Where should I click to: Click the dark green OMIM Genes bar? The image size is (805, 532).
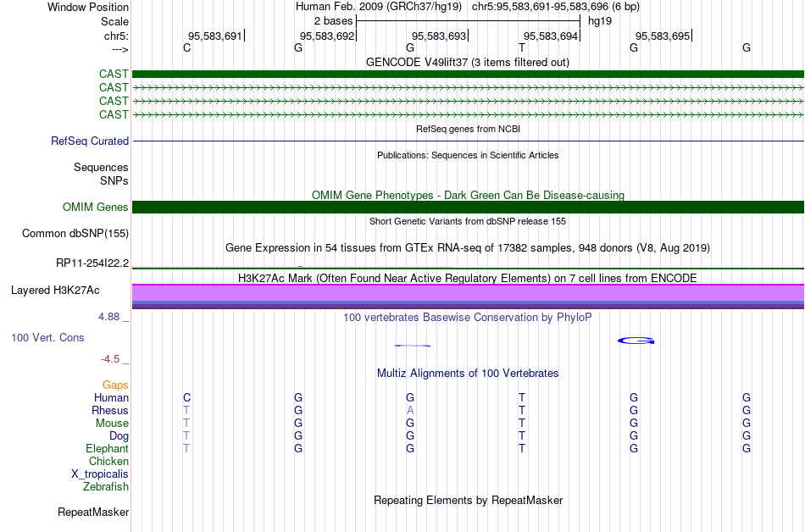click(468, 208)
